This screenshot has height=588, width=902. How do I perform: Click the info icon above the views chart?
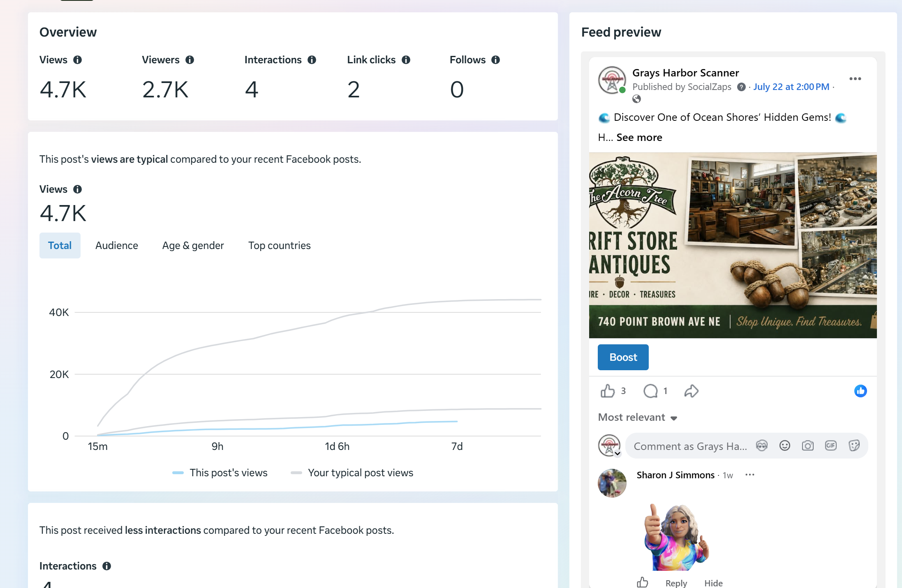coord(77,189)
